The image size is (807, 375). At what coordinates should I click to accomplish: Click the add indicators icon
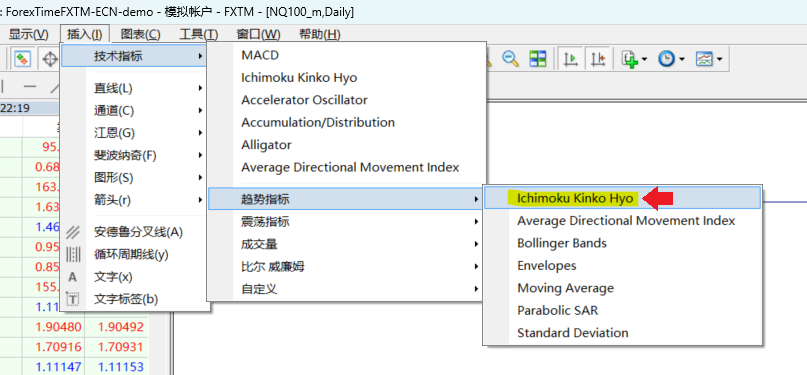pos(629,59)
